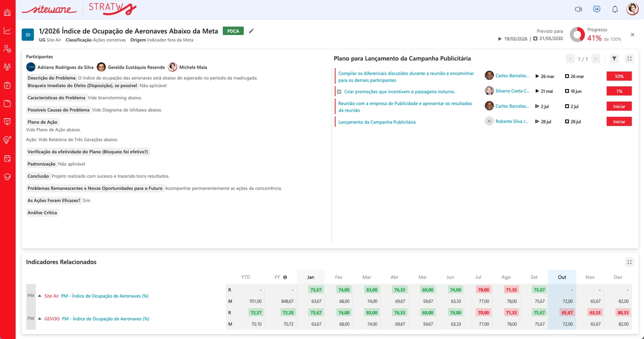
Task: Click the YTD column header
Action: click(x=246, y=277)
